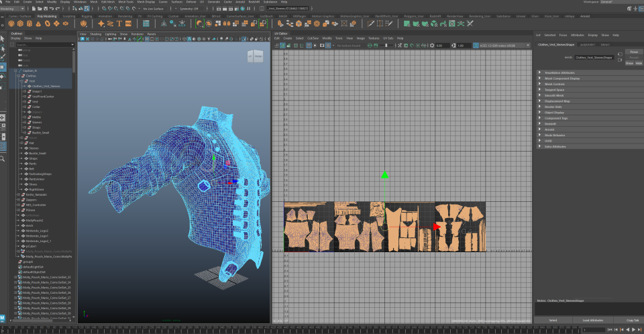Switch to polyUnite1 attribute tab

click(588, 44)
